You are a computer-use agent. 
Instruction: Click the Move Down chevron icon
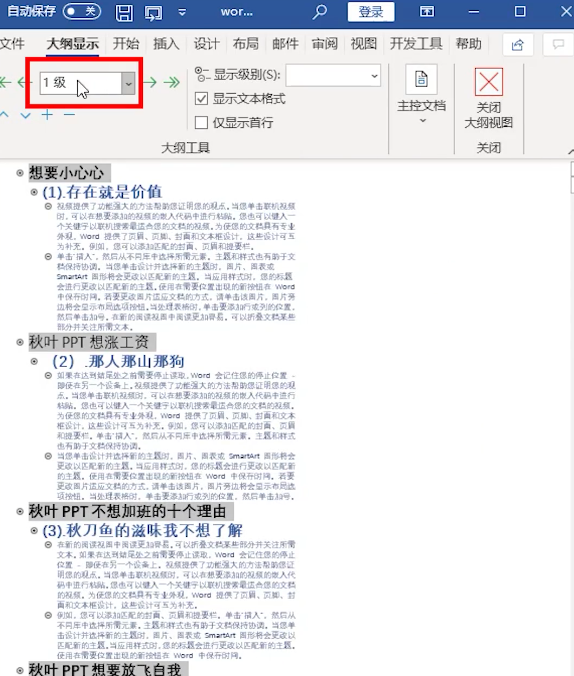[x=25, y=115]
